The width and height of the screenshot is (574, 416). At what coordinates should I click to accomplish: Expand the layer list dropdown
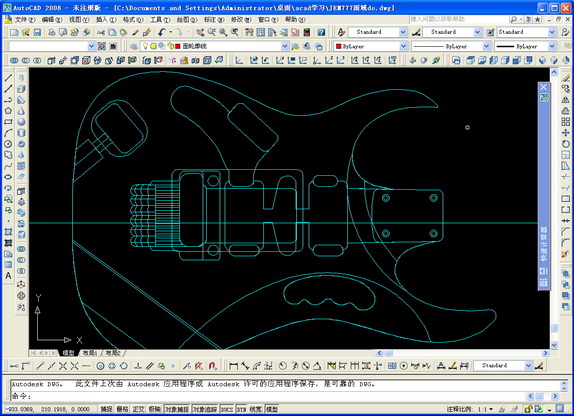[x=284, y=46]
